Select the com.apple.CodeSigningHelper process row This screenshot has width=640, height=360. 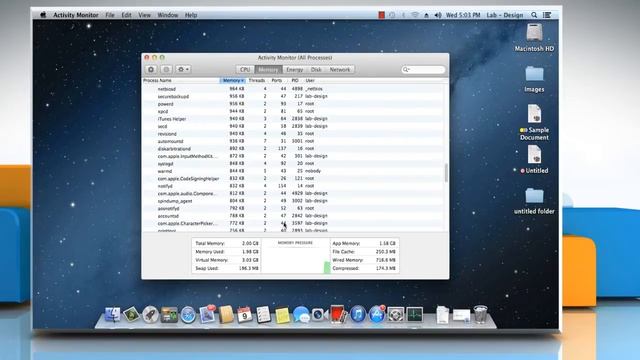[293, 178]
